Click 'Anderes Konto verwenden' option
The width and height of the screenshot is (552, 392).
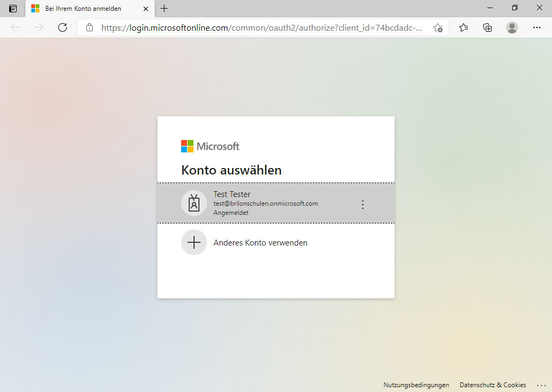tap(260, 243)
